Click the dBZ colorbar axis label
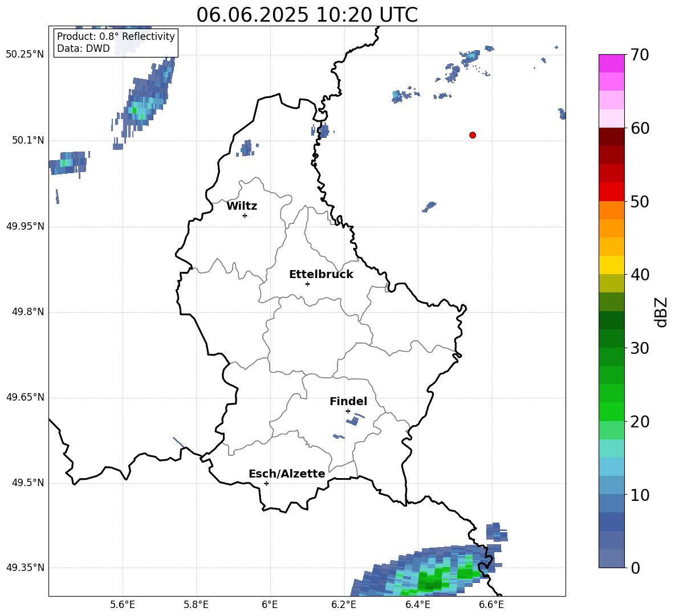Image resolution: width=675 pixels, height=616 pixels. click(660, 312)
